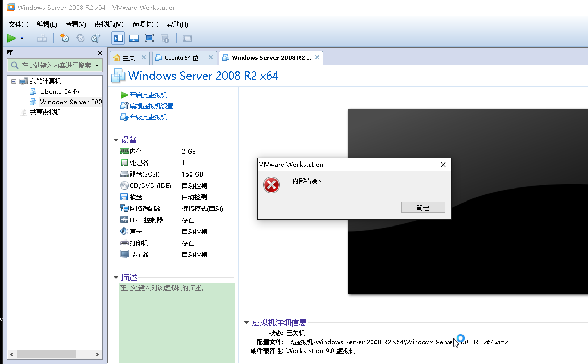Close the 库 library panel
588x364 pixels.
[100, 53]
